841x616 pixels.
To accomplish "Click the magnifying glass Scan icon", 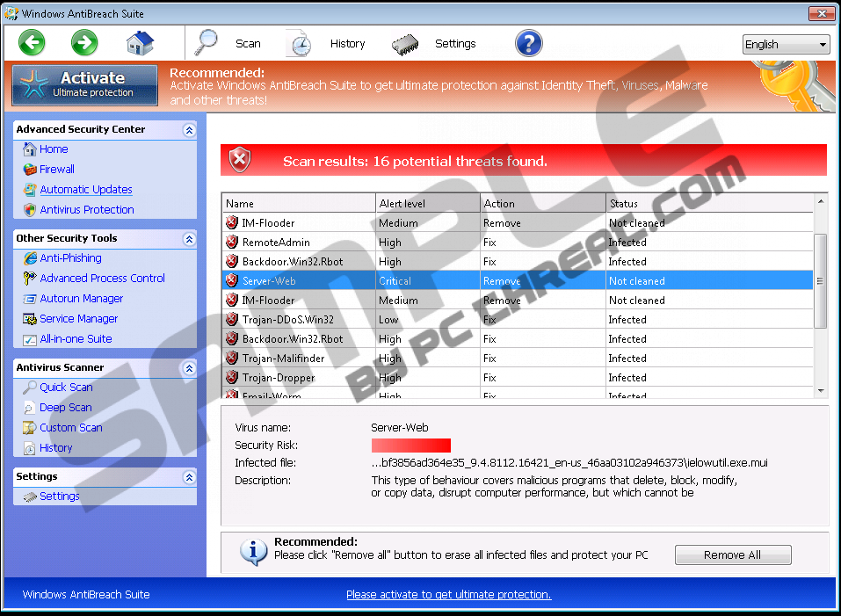I will (206, 43).
